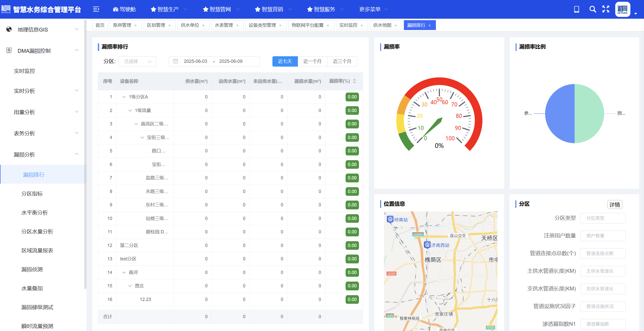Click the mobile device icon in header
This screenshot has height=331, width=644.
[577, 9]
